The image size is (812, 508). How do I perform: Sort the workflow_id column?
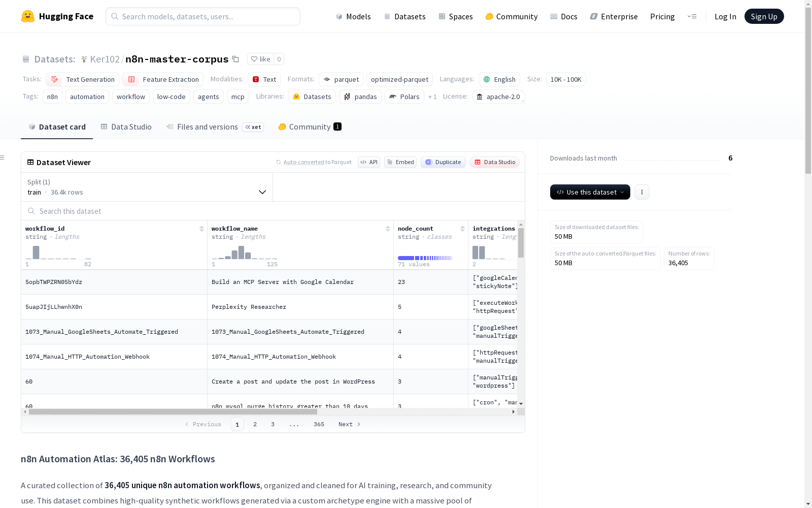tap(201, 229)
